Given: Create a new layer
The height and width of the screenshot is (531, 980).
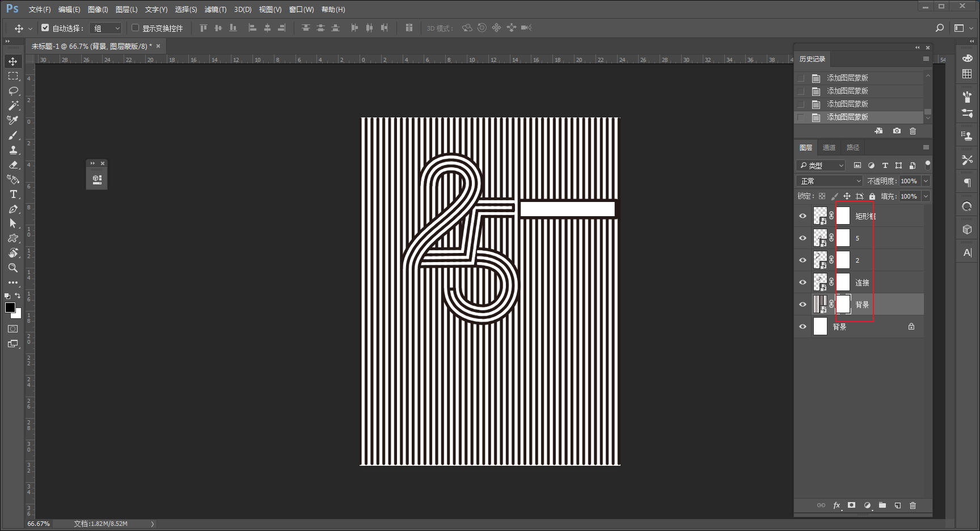Looking at the screenshot, I should click(898, 505).
